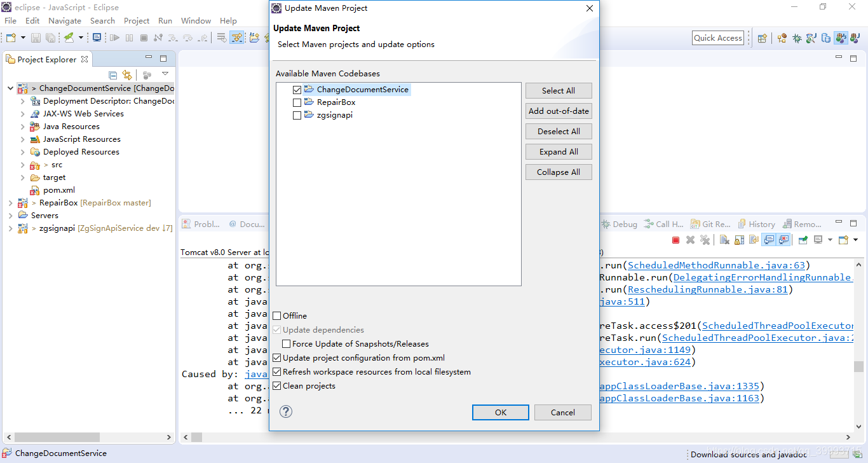Switch to the Database perspective cylinder icon
868x463 pixels.
826,38
